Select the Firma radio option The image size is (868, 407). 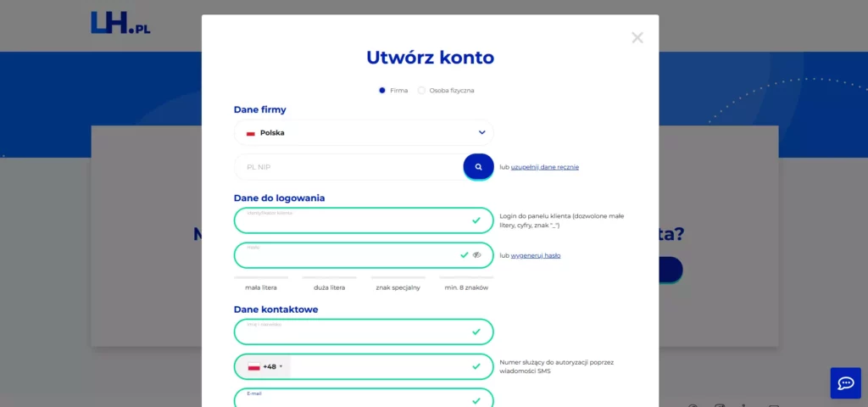382,90
